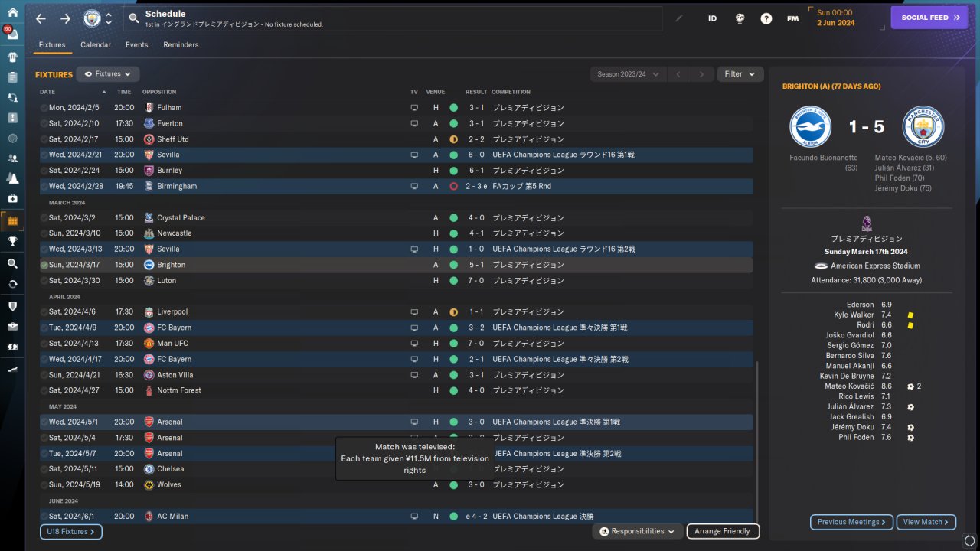Screen dimensions: 980x551
Task: Open the world globe icon in top bar
Action: pos(740,18)
